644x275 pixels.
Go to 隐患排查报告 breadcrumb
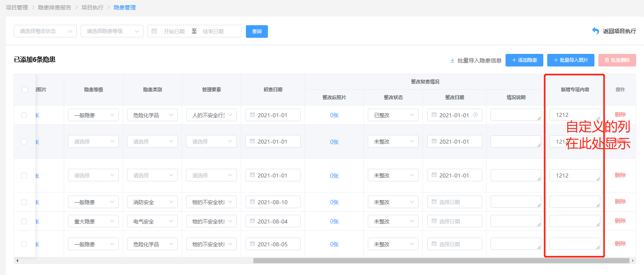55,7
